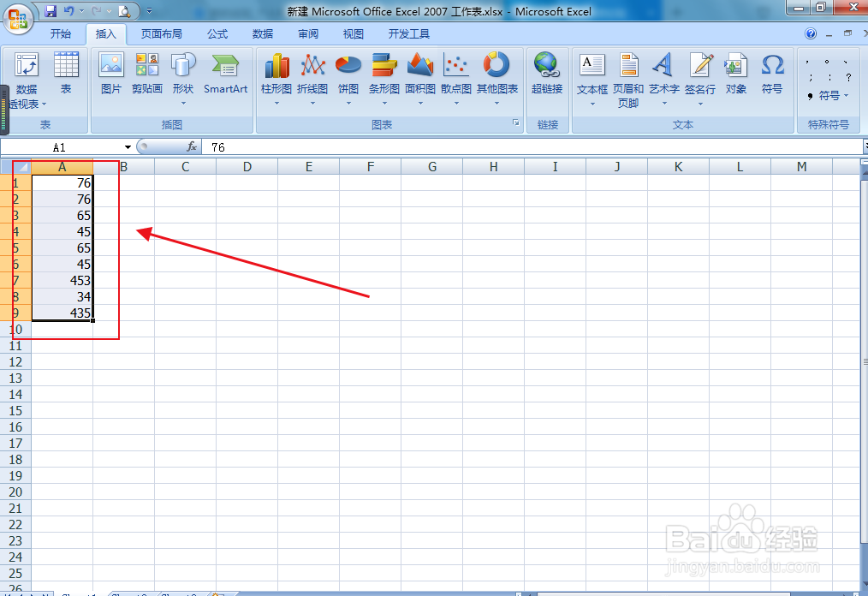Open clip art with 剪贴画
The width and height of the screenshot is (868, 596).
(146, 73)
